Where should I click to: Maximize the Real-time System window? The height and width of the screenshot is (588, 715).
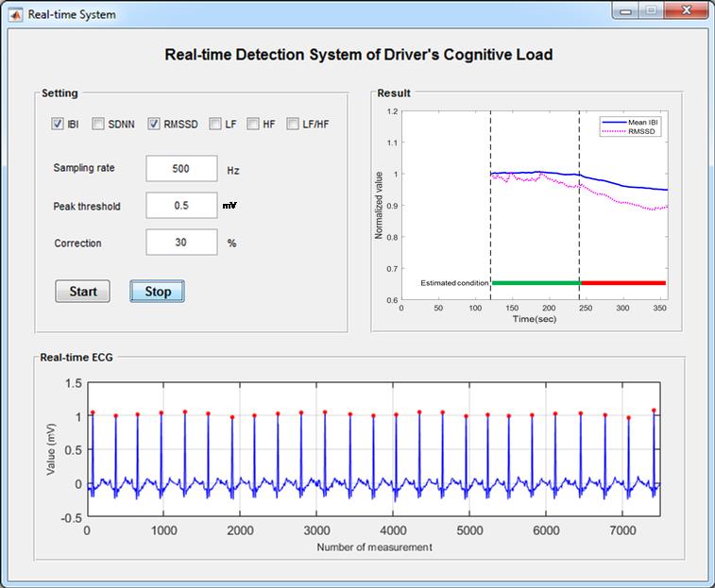pos(651,11)
